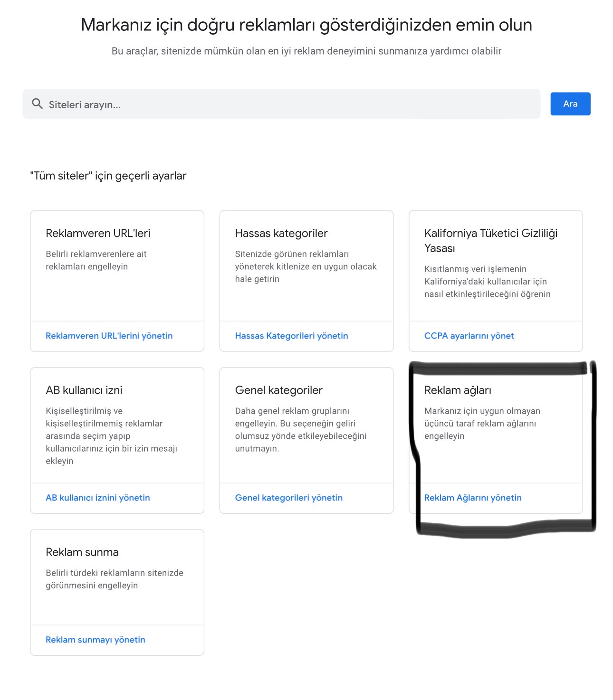Click the blue Ara button
This screenshot has height=700, width=613.
click(x=570, y=104)
